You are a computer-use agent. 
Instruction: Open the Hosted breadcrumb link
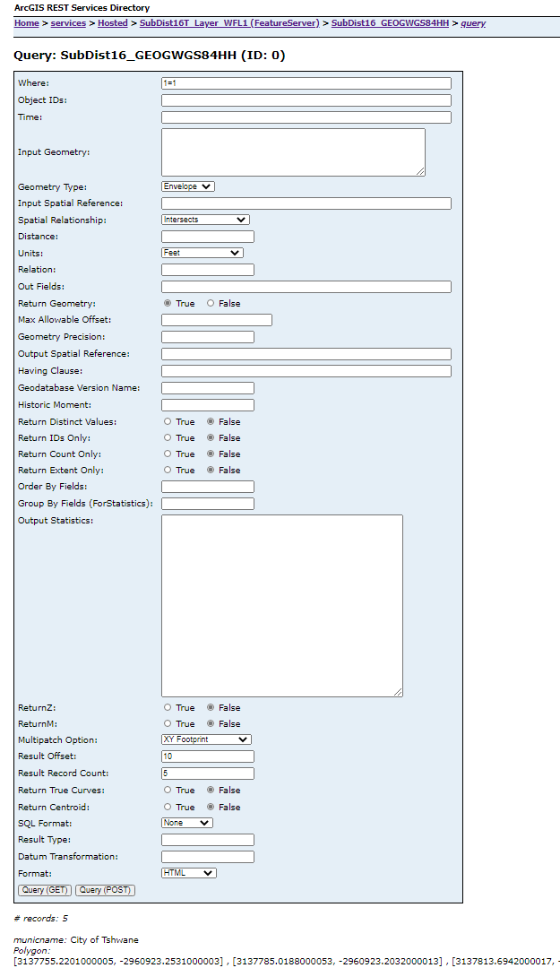pyautogui.click(x=112, y=23)
